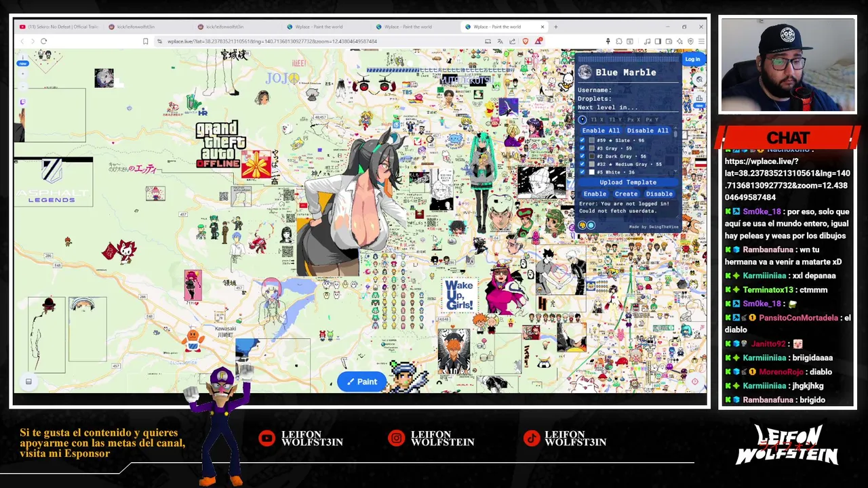Click the Dark Gray color swatch
The image size is (868, 488).
(x=592, y=156)
